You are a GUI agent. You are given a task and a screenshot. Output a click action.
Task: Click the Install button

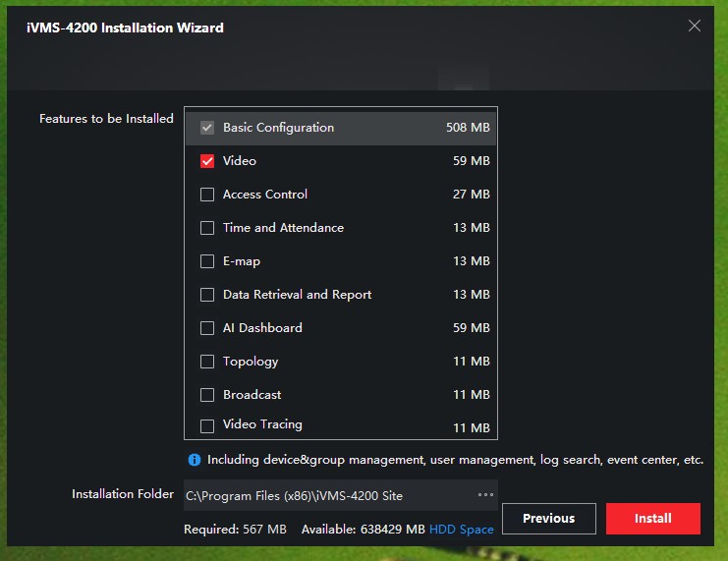click(652, 519)
